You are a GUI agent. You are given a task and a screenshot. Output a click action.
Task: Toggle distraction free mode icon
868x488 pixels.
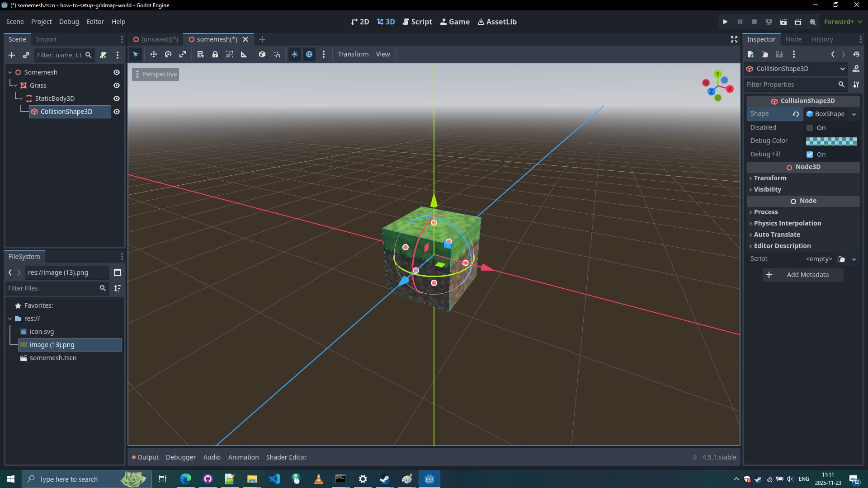pos(734,39)
